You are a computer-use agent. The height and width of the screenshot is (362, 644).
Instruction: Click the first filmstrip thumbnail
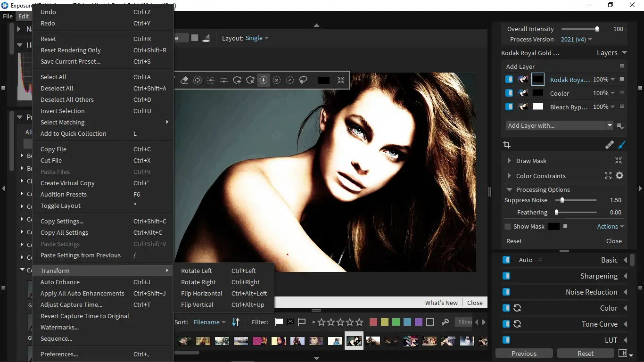tap(184, 341)
